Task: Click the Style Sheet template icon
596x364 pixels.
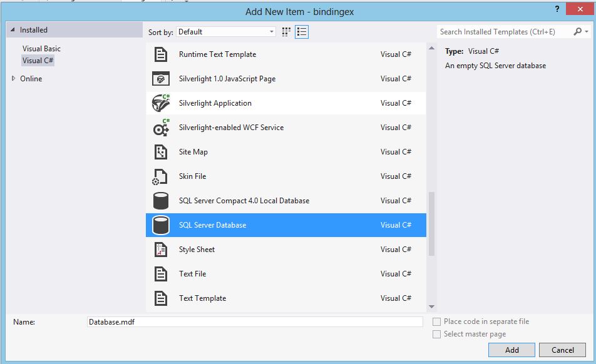Action: point(161,249)
